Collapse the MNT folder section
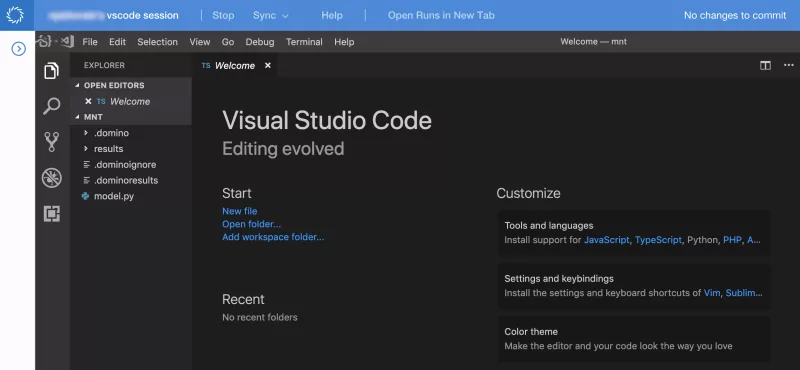This screenshot has width=800, height=370. 78,117
